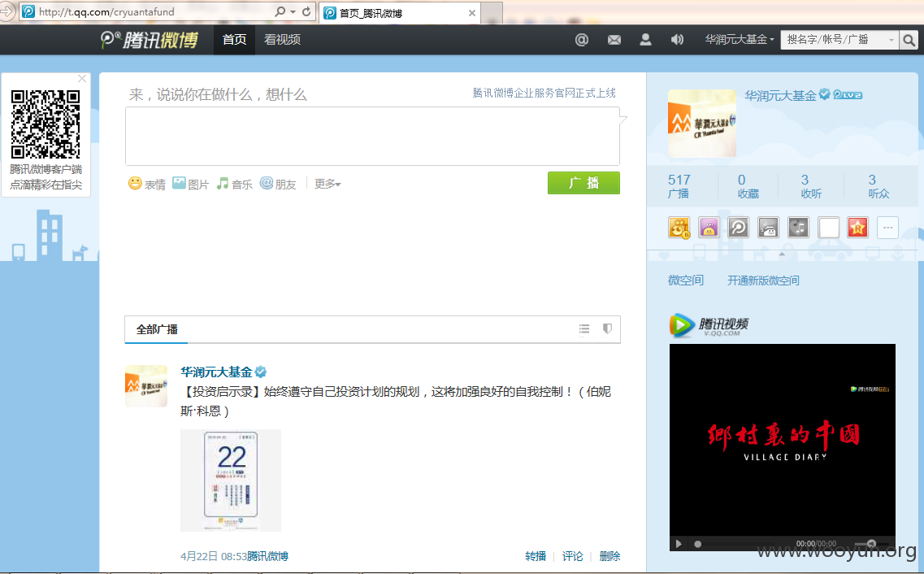Click the gray music heart badge
The height and width of the screenshot is (574, 924).
pyautogui.click(x=799, y=228)
